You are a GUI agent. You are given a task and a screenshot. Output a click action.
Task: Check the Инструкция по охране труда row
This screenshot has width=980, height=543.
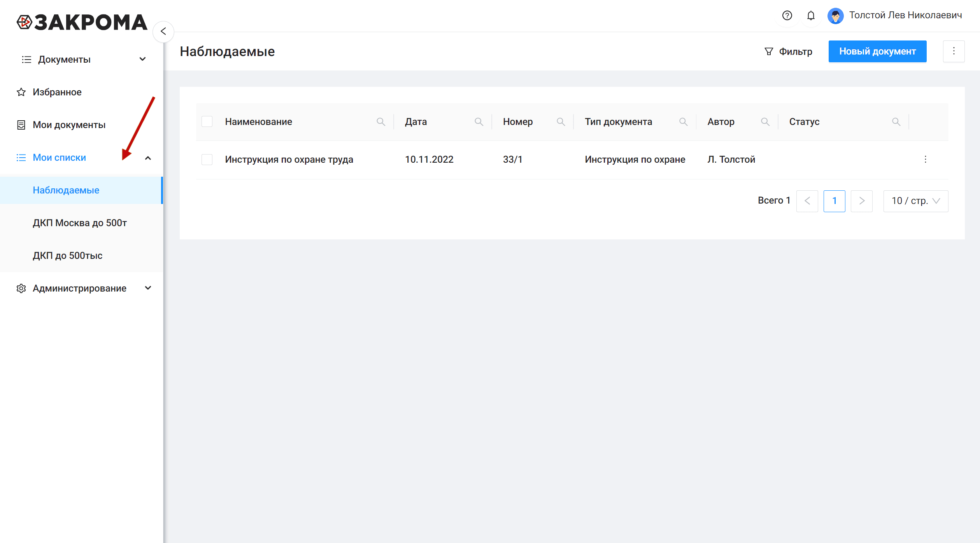pyautogui.click(x=207, y=160)
